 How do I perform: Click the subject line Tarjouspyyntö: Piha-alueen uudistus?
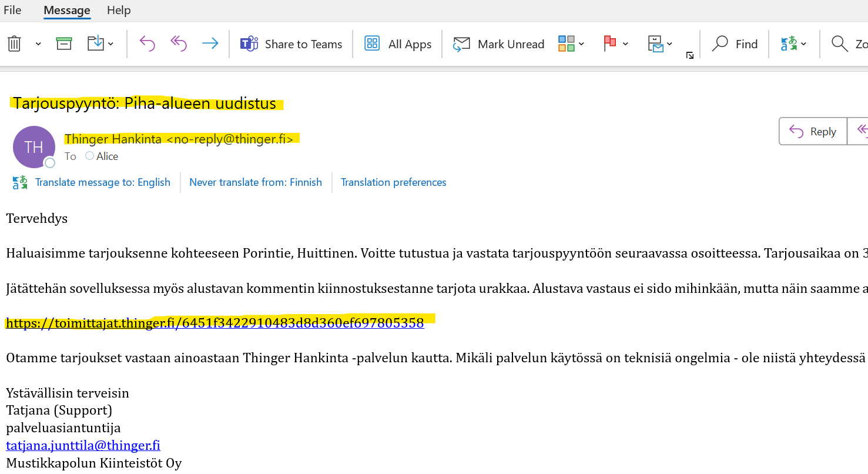145,104
